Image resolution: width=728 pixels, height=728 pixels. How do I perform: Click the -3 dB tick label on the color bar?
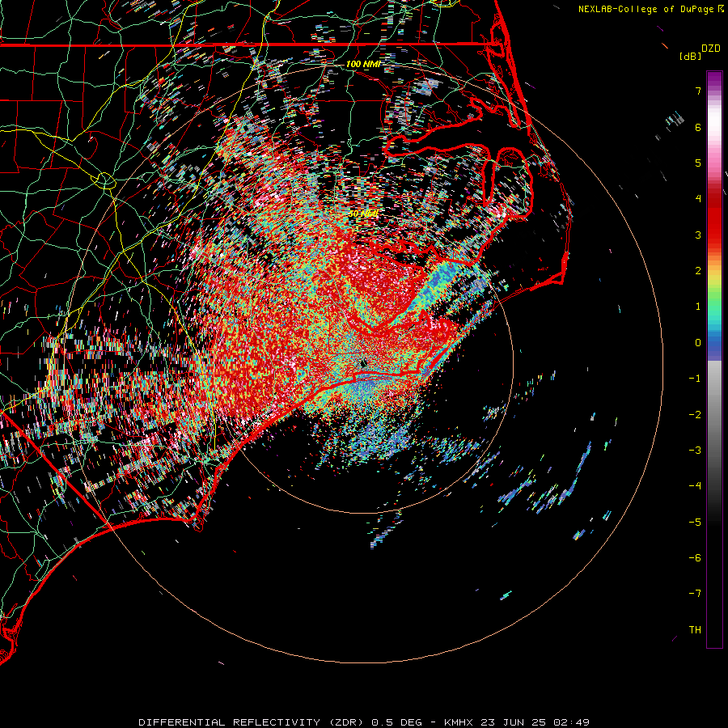click(x=695, y=451)
